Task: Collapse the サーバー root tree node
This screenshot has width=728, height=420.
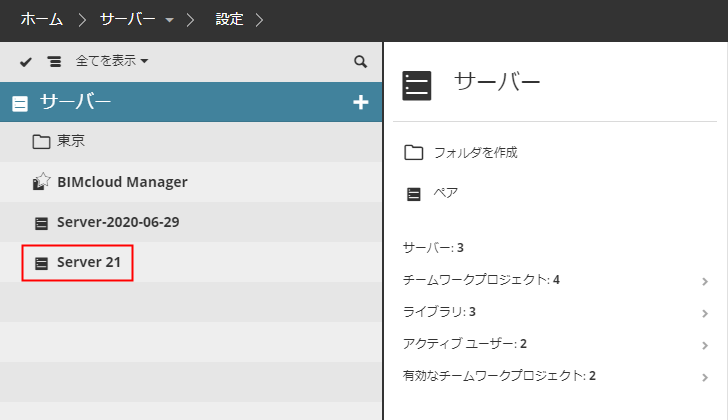Action: click(20, 102)
